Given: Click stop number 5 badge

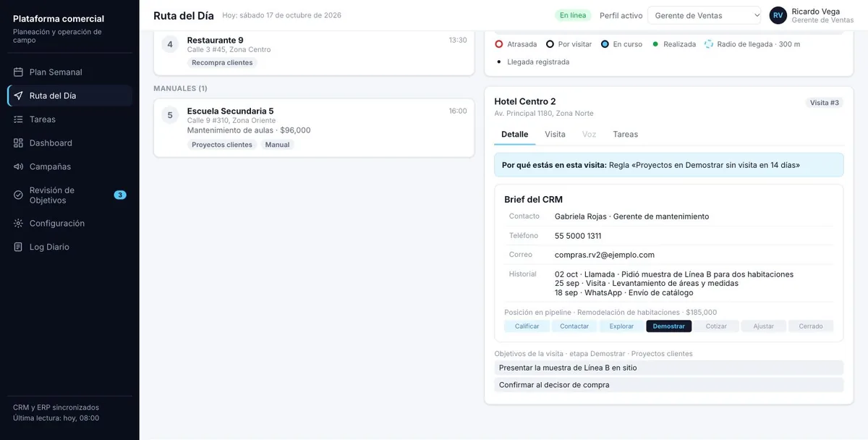Looking at the screenshot, I should [170, 115].
